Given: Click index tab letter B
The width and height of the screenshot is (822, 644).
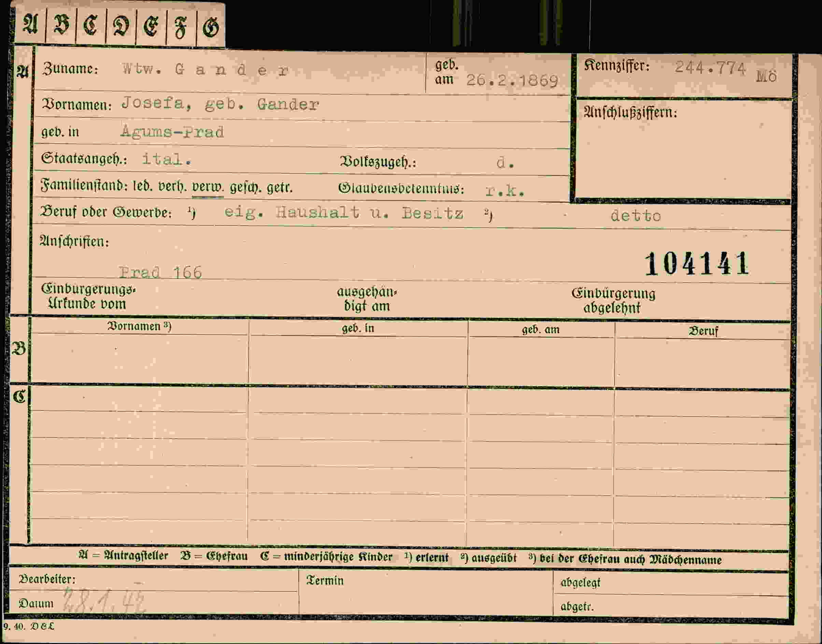Looking at the screenshot, I should (61, 26).
